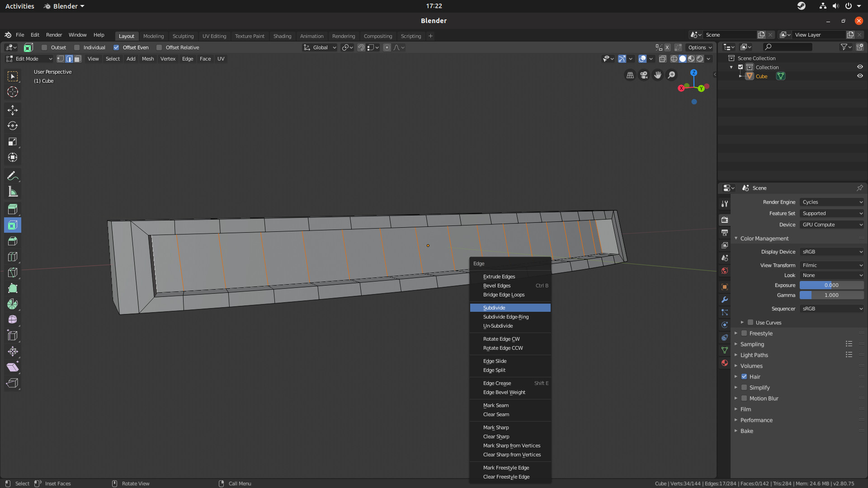Enable the Motion Blur checkbox
Viewport: 868px width, 488px height.
[744, 398]
